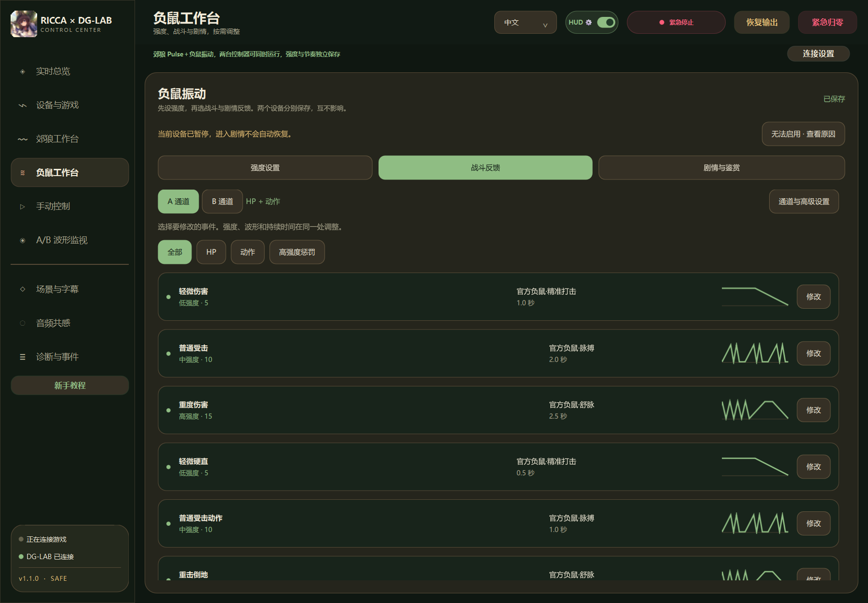Click the 场景与字幕 diamond outline icon
868x603 pixels.
coord(22,289)
